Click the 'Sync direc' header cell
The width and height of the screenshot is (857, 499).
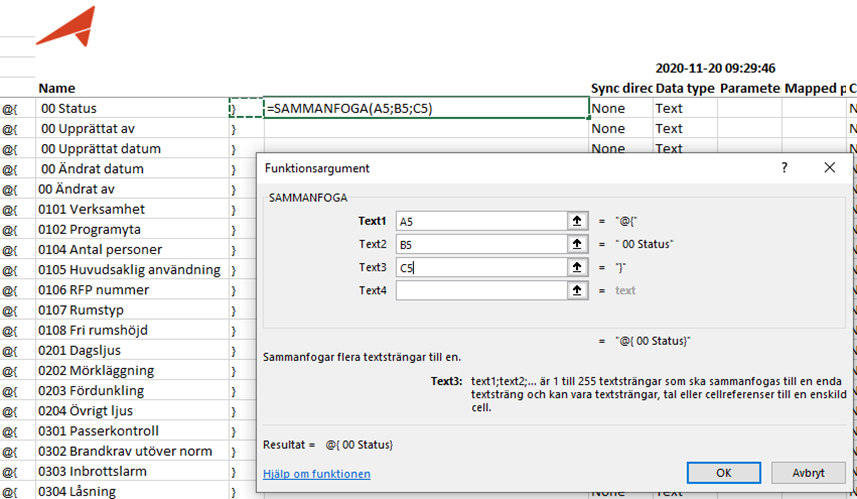point(621,89)
